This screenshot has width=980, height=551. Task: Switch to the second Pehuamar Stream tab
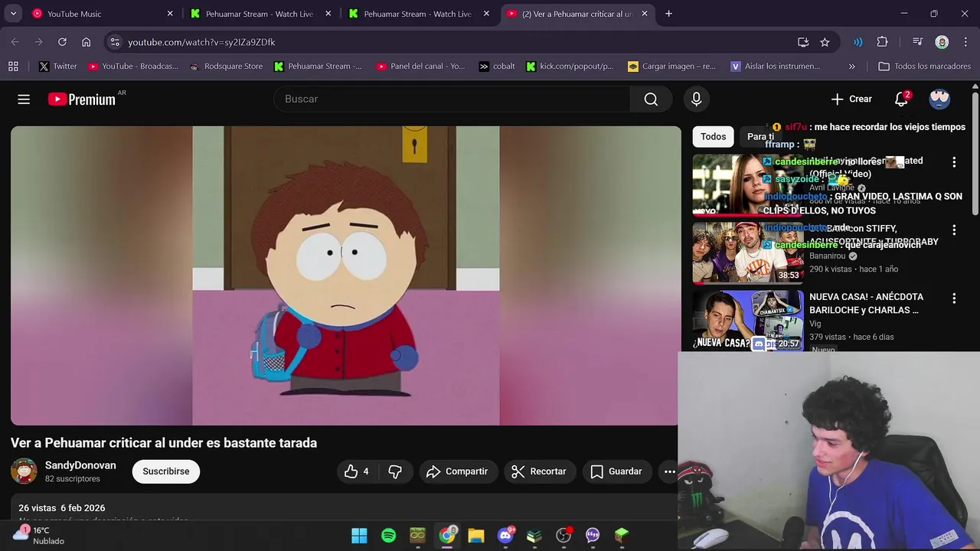pos(418,14)
